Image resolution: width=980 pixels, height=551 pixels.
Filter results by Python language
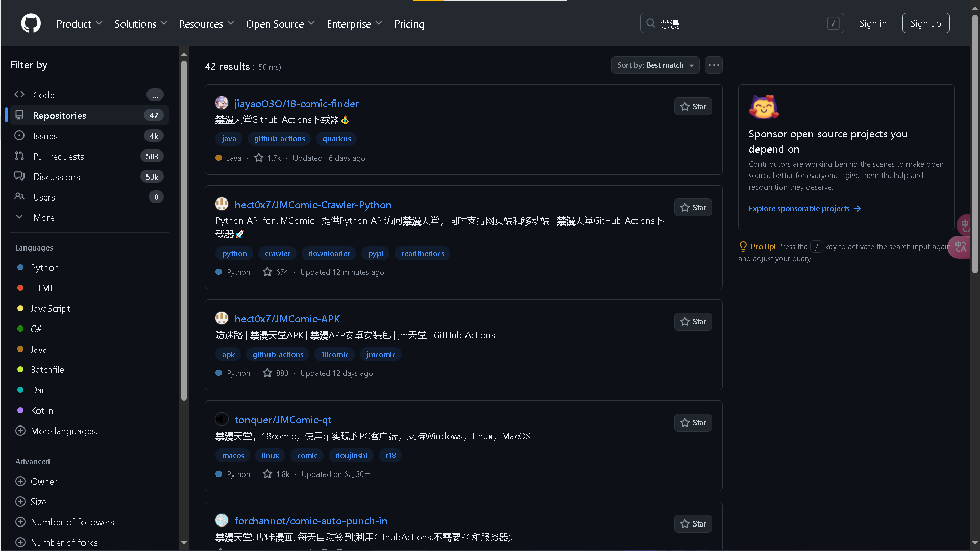[44, 268]
